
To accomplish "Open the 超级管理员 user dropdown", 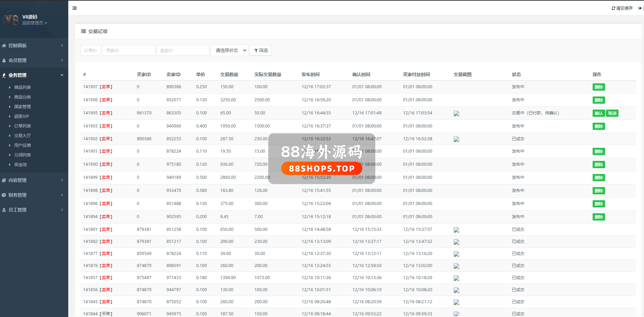I will (x=34, y=23).
